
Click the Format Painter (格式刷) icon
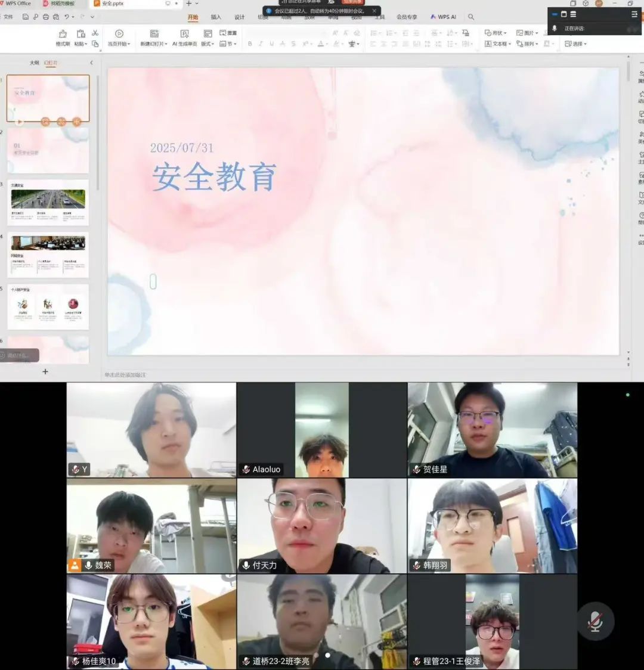pyautogui.click(x=63, y=34)
